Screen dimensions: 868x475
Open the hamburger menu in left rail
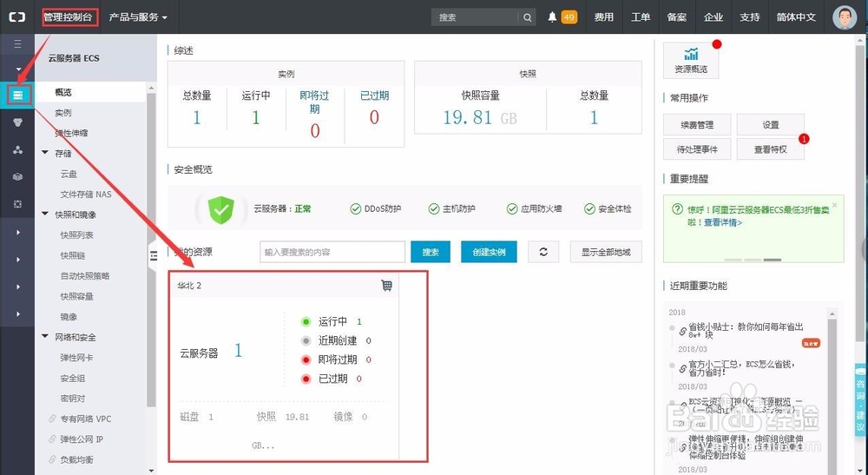coord(17,43)
